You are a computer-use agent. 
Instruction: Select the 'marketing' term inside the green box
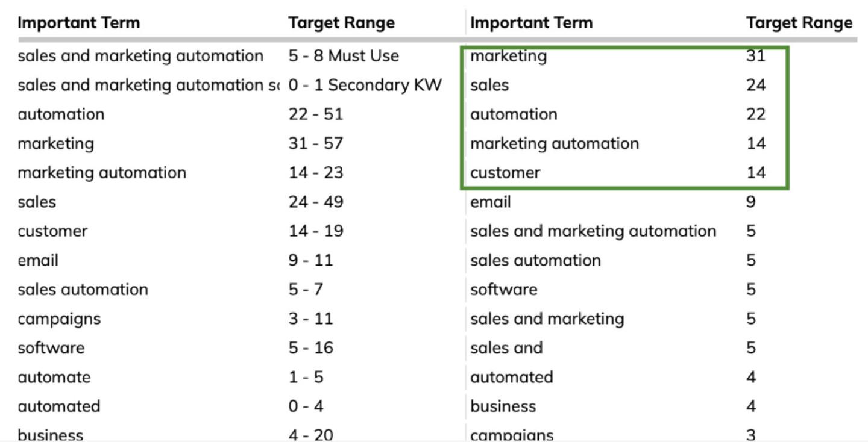(508, 56)
